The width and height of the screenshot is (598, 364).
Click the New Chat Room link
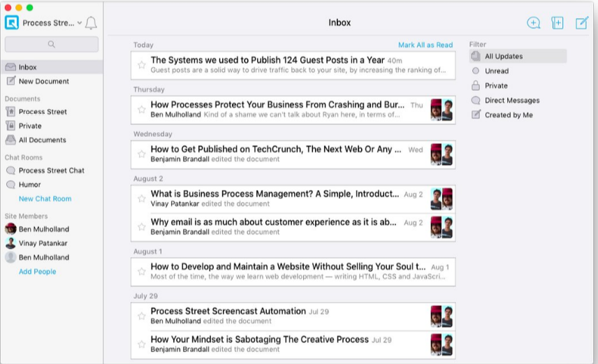pyautogui.click(x=45, y=199)
